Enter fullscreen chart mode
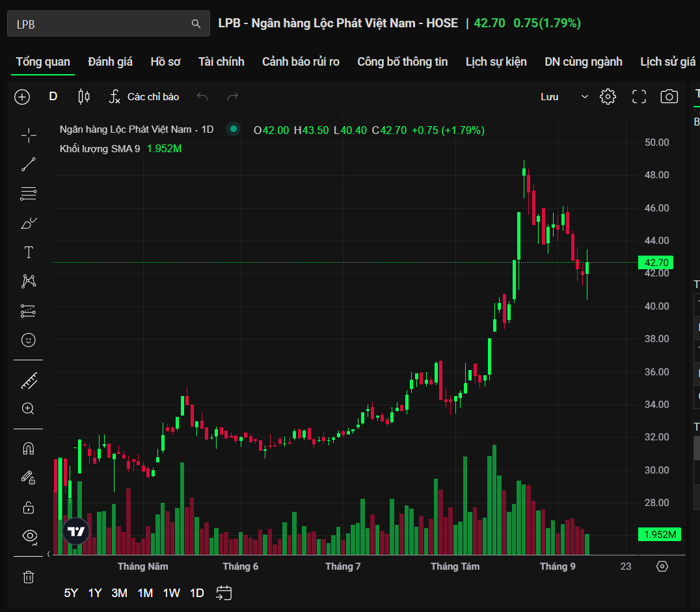This screenshot has width=700, height=612. point(639,97)
